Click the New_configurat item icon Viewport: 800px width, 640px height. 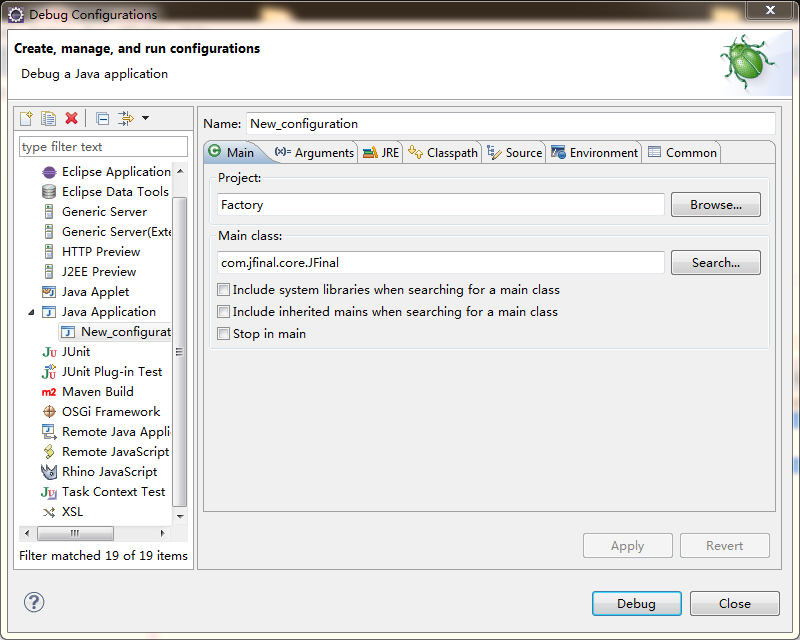coord(68,332)
